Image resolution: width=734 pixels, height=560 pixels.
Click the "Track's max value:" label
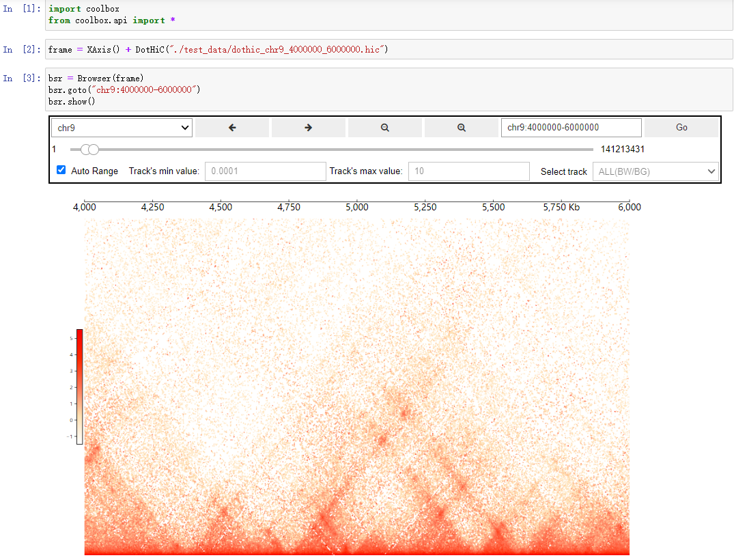(366, 171)
